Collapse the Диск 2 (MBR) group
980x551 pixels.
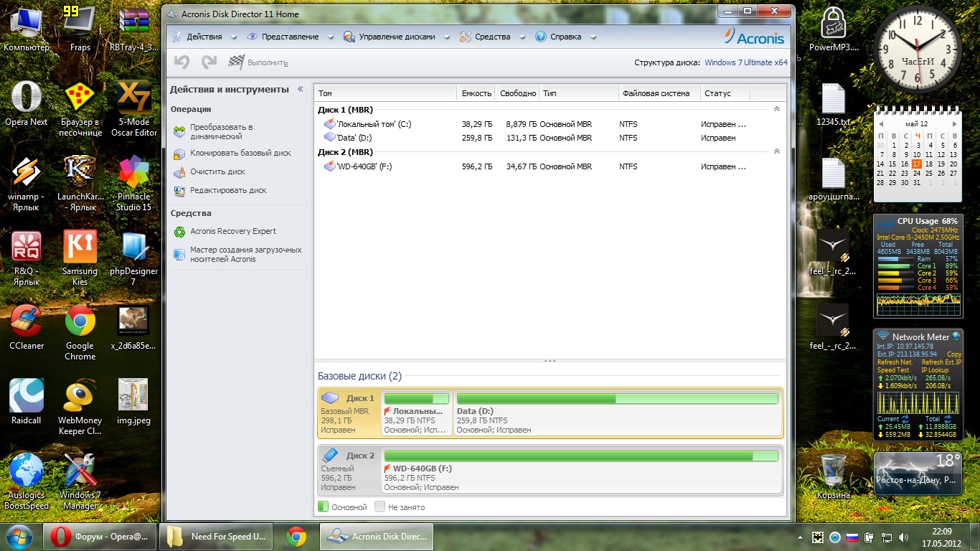coord(776,151)
